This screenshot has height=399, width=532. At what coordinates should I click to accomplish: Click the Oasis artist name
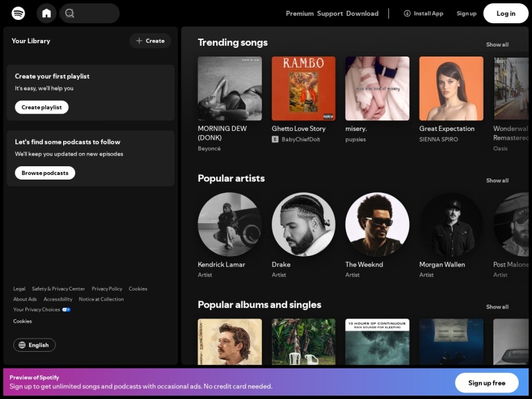click(x=501, y=148)
